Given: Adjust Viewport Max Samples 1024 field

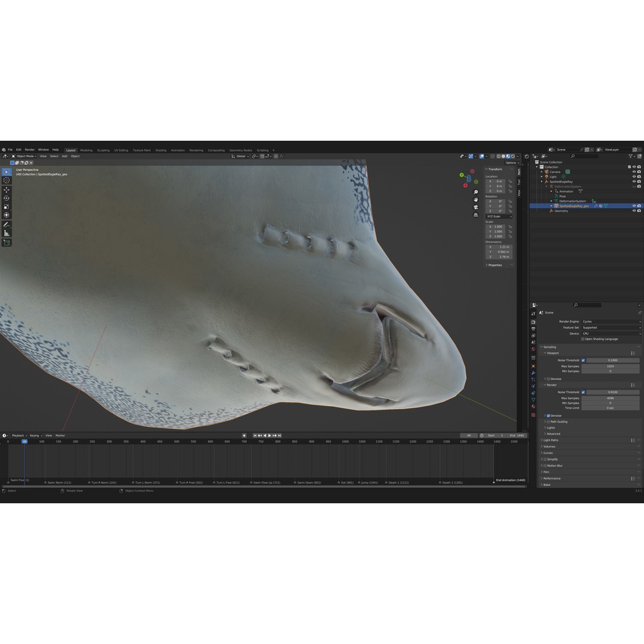Looking at the screenshot, I should pos(611,366).
